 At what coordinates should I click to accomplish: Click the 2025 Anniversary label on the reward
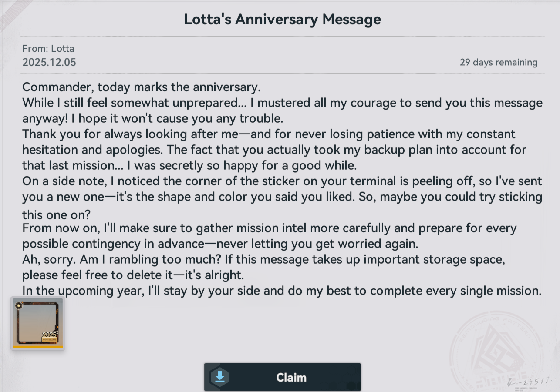[50, 337]
